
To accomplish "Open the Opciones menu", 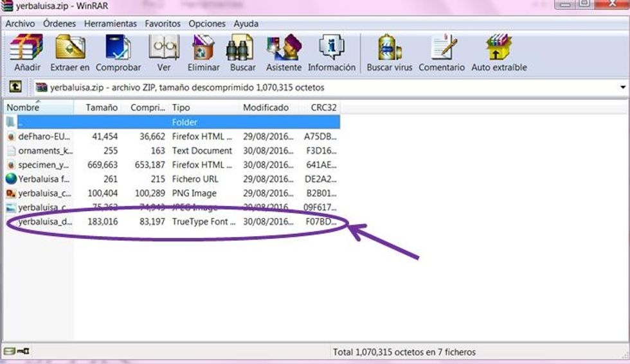I will tap(207, 24).
